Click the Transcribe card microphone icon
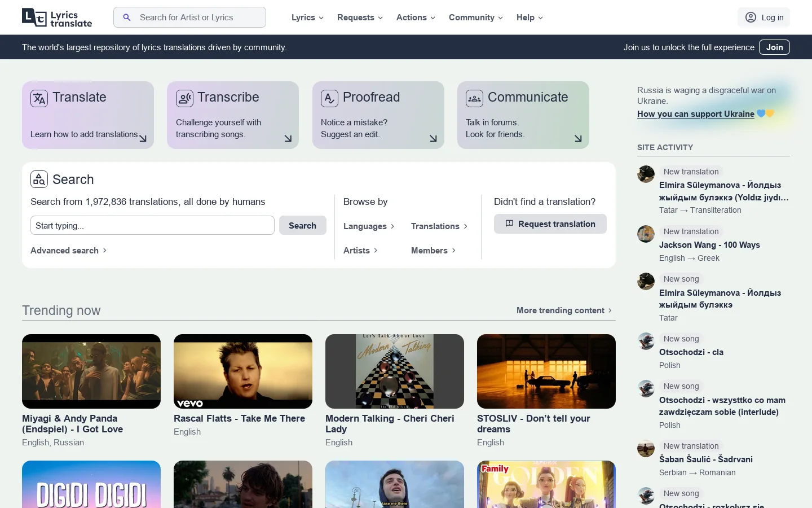Image resolution: width=812 pixels, height=508 pixels. coord(184,98)
